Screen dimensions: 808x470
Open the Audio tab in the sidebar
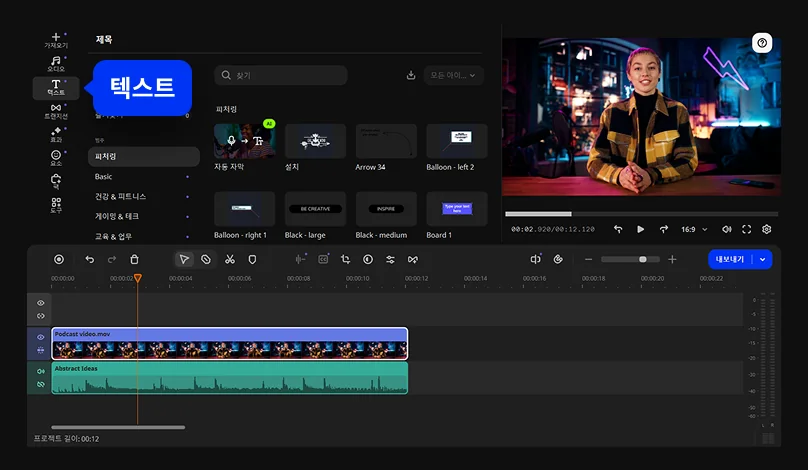(x=56, y=63)
